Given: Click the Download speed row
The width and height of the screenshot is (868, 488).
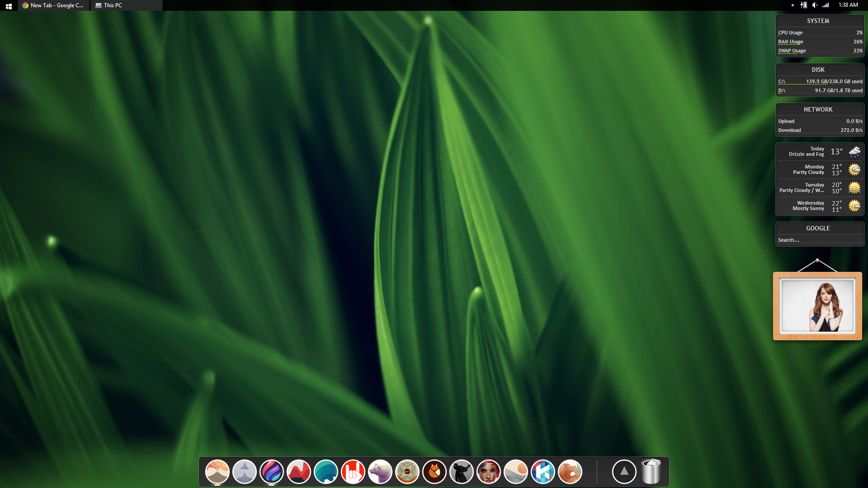Looking at the screenshot, I should pos(820,130).
